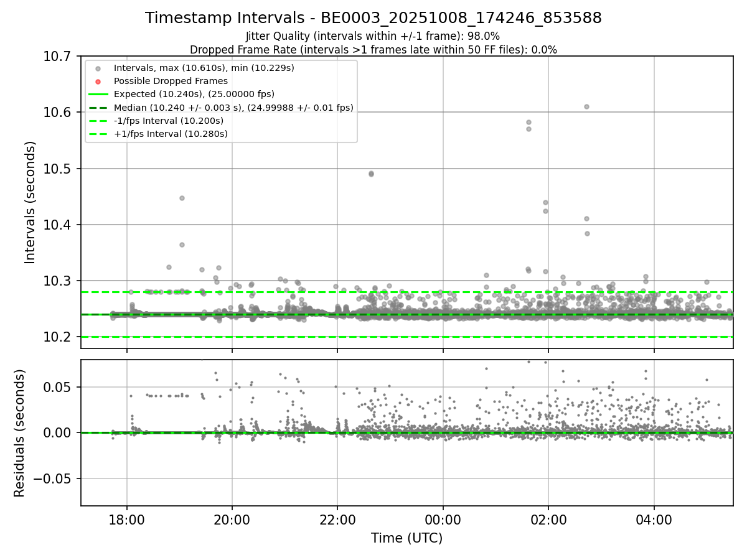
Task: Click the plot title 'Timestamp Intervals - BE0003_20251008_174246_853588'
Action: pyautogui.click(x=374, y=18)
